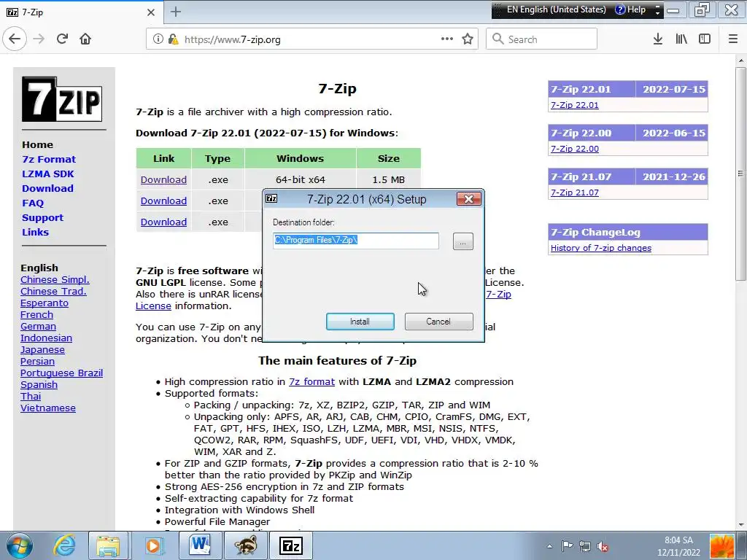The height and width of the screenshot is (560, 747).
Task: Switch to the raccoon app taskbar icon
Action: click(x=245, y=545)
